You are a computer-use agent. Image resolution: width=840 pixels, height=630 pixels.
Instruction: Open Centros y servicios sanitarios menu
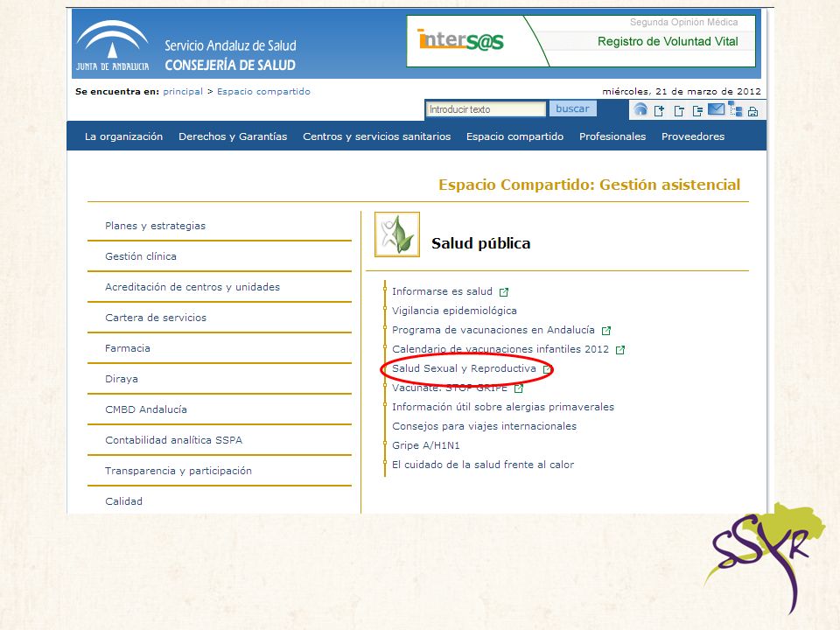376,136
